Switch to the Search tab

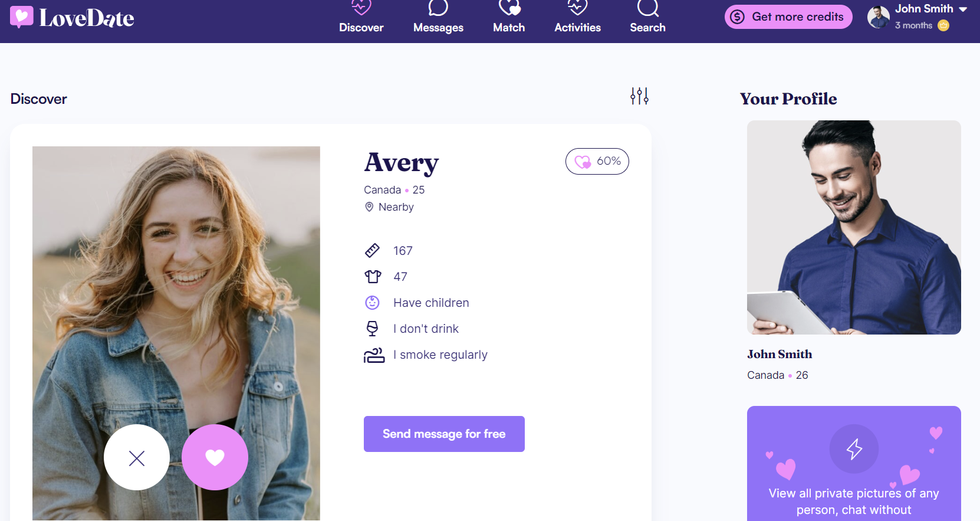(x=647, y=18)
